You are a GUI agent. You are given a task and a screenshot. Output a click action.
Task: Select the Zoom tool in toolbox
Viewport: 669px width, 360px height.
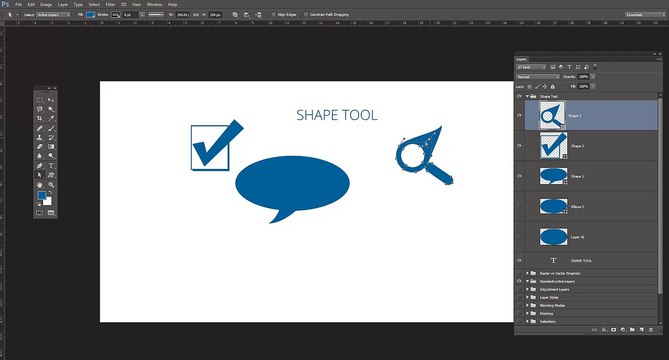coord(51,185)
